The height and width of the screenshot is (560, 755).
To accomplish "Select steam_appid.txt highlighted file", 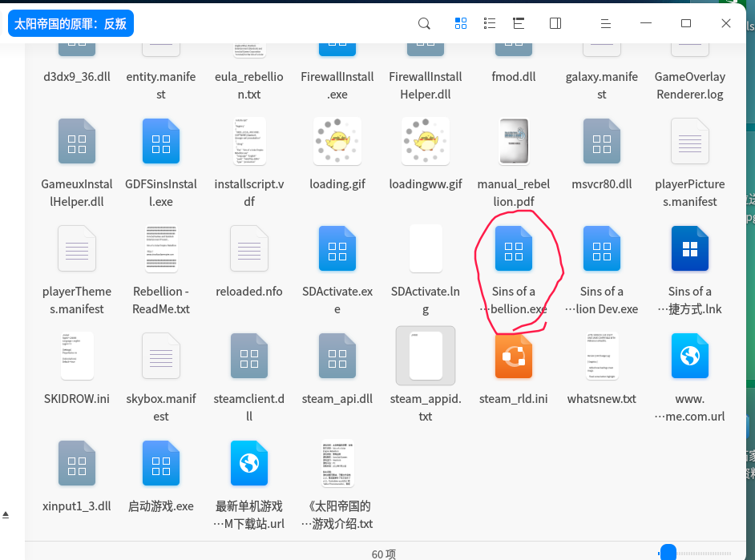I will point(425,356).
